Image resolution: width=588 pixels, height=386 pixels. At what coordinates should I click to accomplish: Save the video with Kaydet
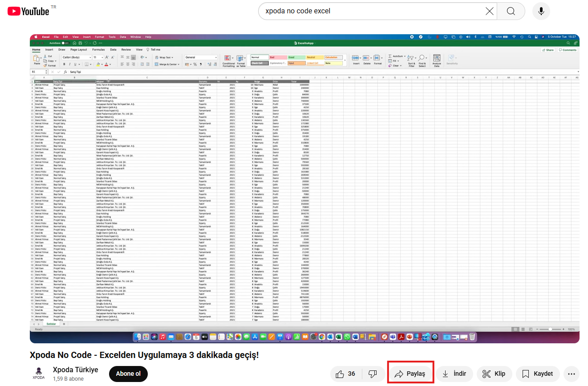tap(538, 374)
